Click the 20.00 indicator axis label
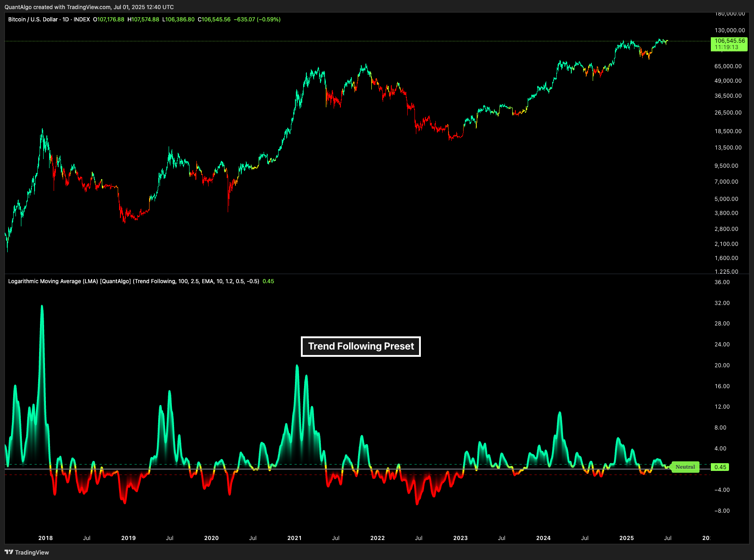The height and width of the screenshot is (560, 754). pos(722,365)
